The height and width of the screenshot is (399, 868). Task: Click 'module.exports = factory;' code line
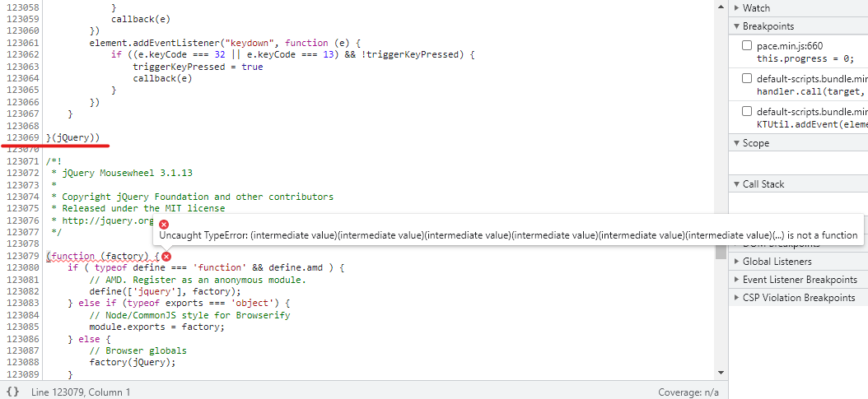[157, 327]
